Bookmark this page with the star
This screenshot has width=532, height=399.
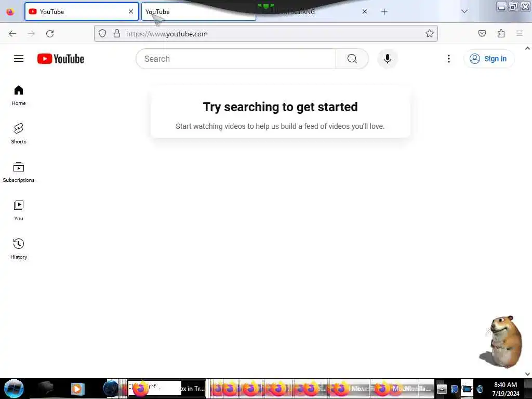click(430, 34)
